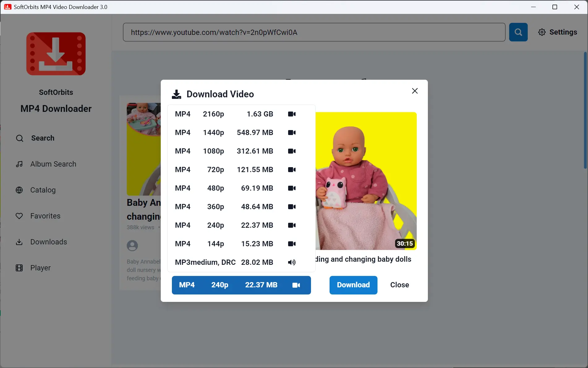588x368 pixels.
Task: Click the Search magnifier icon in sidebar
Action: point(19,138)
